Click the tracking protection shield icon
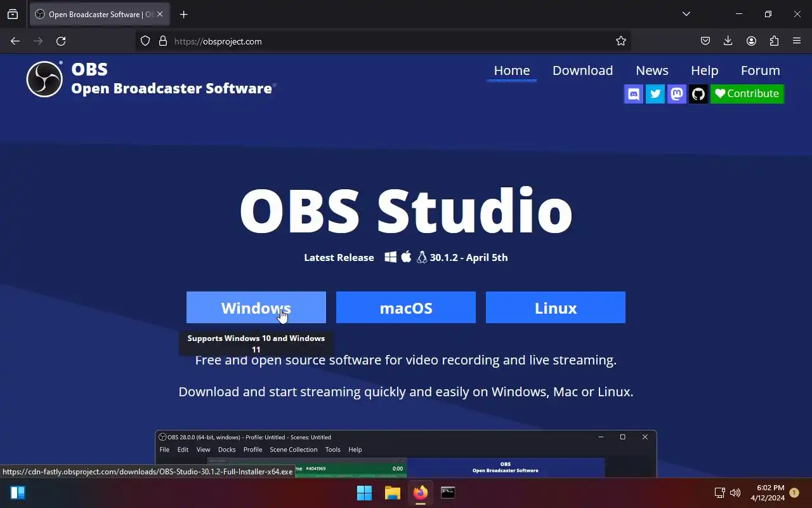 (x=145, y=41)
